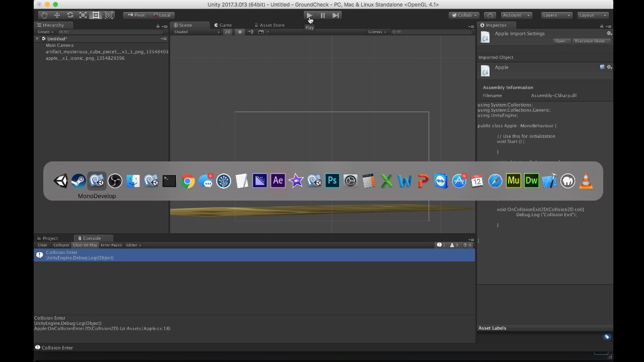This screenshot has width=644, height=362.
Task: Open OBS from the Dock
Action: pyautogui.click(x=115, y=181)
